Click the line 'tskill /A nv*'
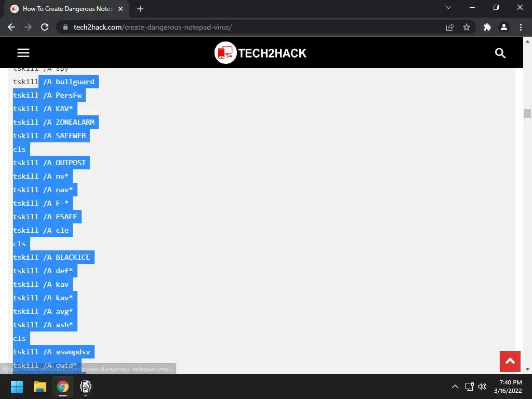This screenshot has height=399, width=532. click(x=41, y=177)
